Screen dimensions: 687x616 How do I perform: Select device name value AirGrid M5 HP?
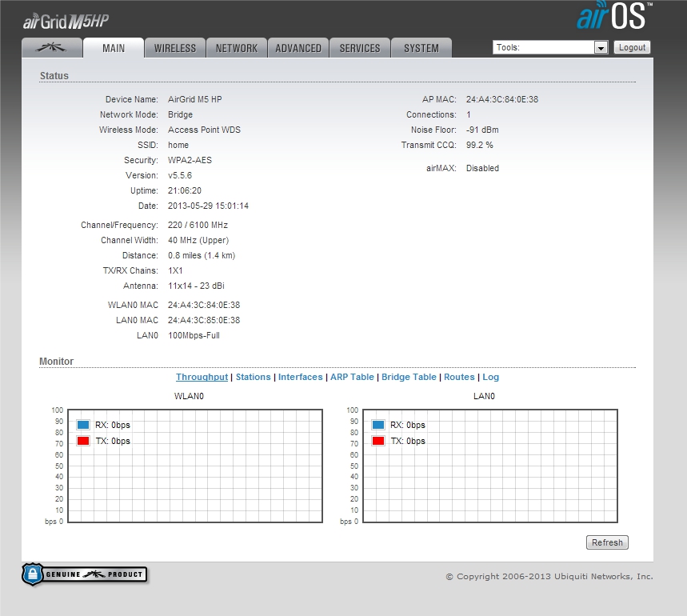pyautogui.click(x=195, y=99)
